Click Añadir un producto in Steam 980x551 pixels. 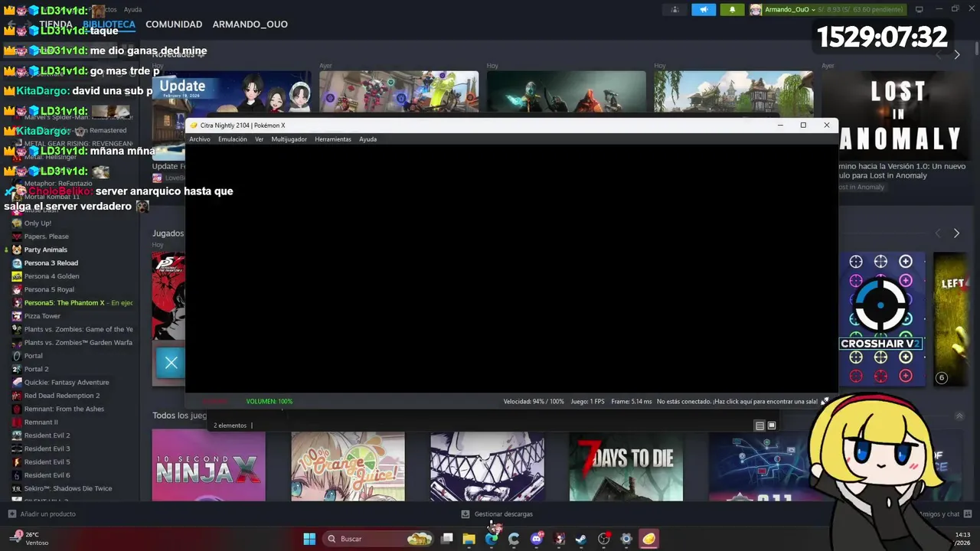coord(42,514)
